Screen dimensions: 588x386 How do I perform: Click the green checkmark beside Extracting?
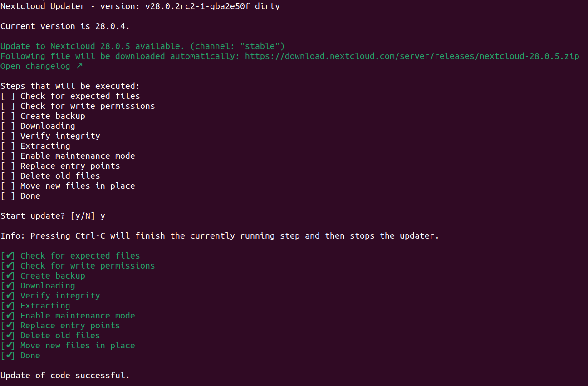click(10, 306)
